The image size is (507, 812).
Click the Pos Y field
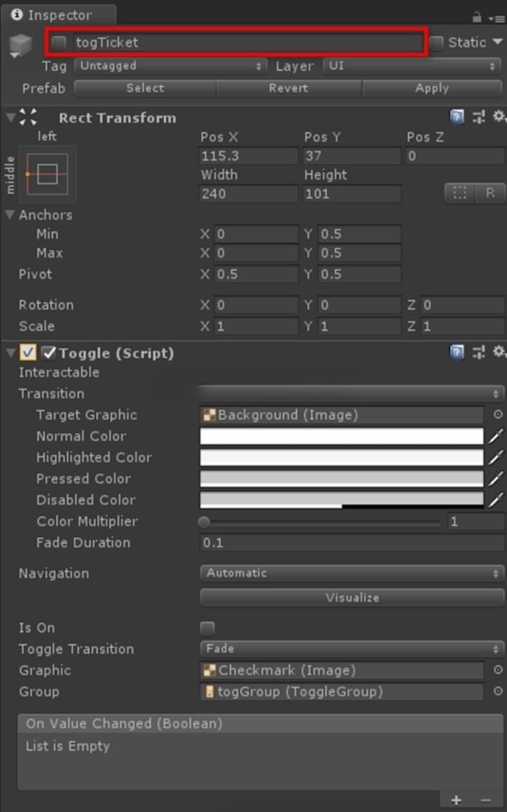click(352, 156)
